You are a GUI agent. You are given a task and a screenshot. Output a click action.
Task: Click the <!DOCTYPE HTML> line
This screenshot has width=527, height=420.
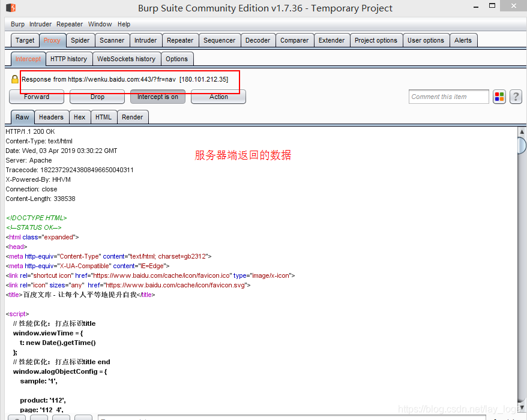tap(36, 218)
